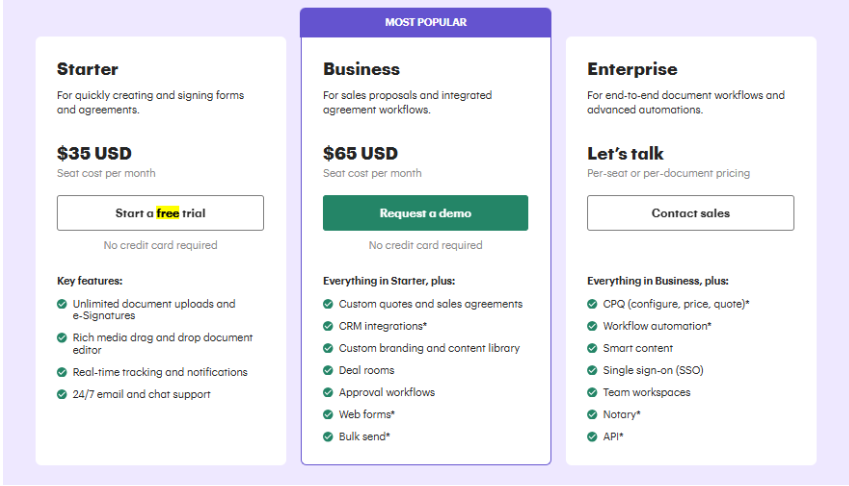
Task: Click checkmark icon beside Deal rooms
Action: coord(328,370)
